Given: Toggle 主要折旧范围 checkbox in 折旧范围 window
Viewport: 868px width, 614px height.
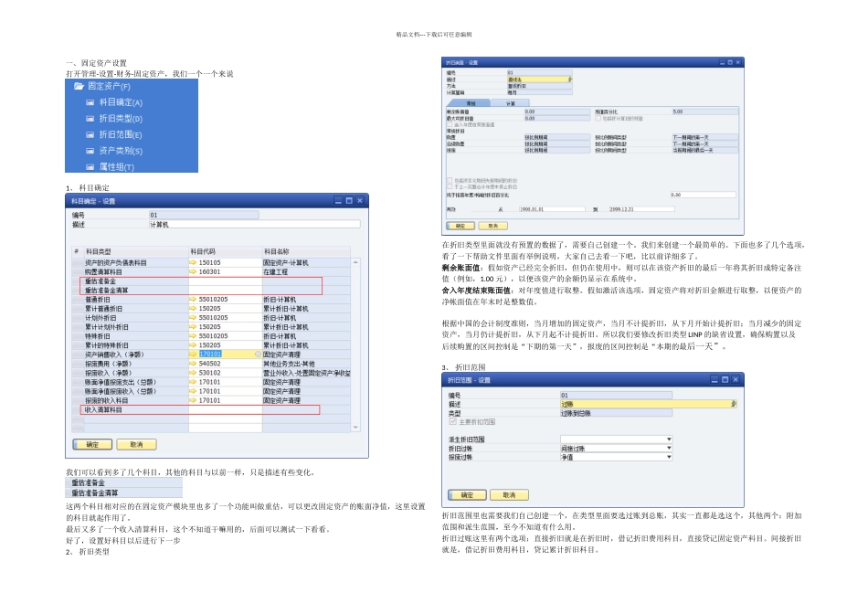Looking at the screenshot, I should click(453, 422).
